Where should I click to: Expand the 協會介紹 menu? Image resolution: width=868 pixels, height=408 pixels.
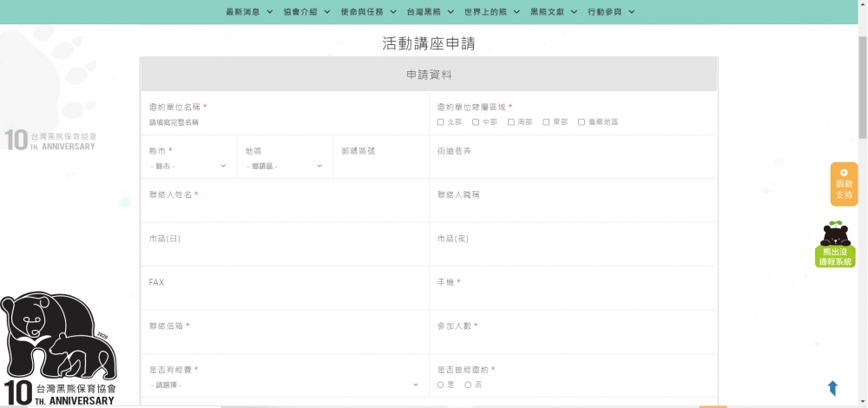[x=306, y=11]
